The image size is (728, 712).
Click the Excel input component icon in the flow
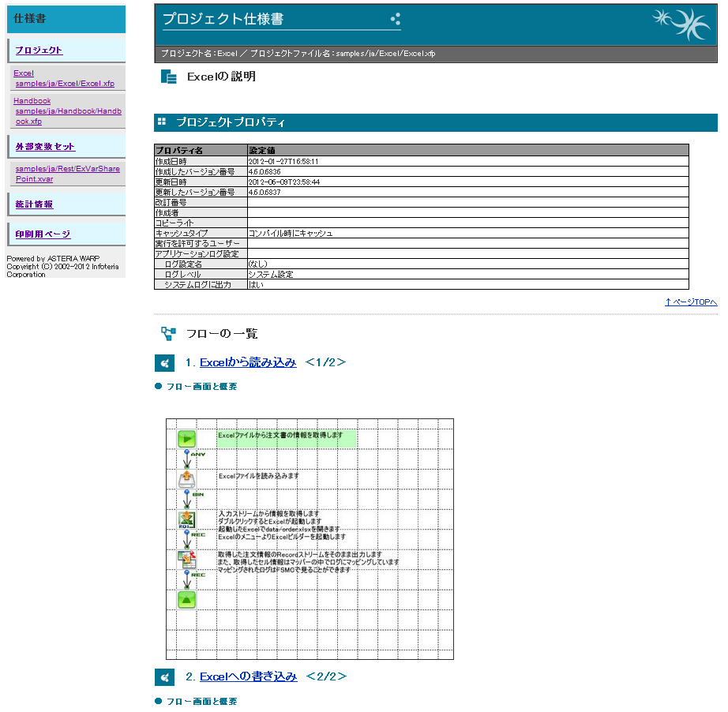[x=186, y=519]
